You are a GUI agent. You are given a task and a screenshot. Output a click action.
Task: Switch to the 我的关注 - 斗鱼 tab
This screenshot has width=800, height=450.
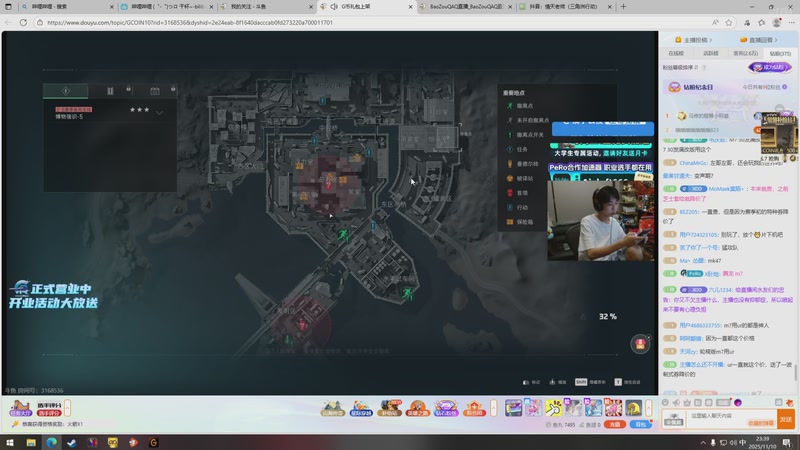tap(265, 7)
